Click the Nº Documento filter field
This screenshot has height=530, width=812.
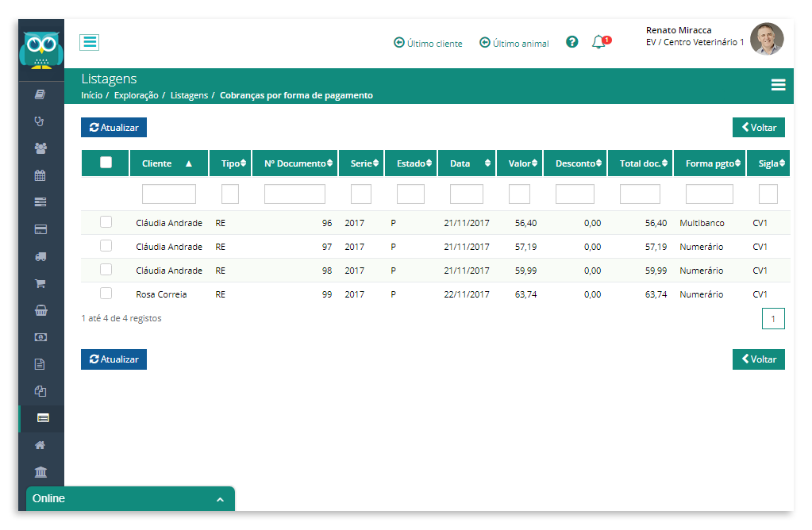(294, 194)
